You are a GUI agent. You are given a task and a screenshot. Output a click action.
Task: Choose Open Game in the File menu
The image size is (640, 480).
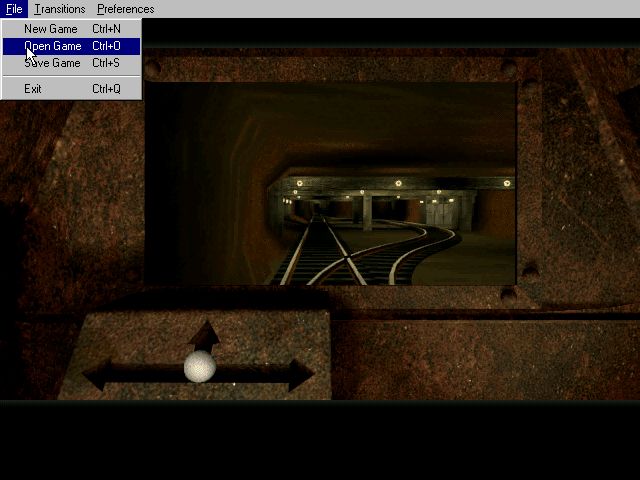pyautogui.click(x=53, y=46)
